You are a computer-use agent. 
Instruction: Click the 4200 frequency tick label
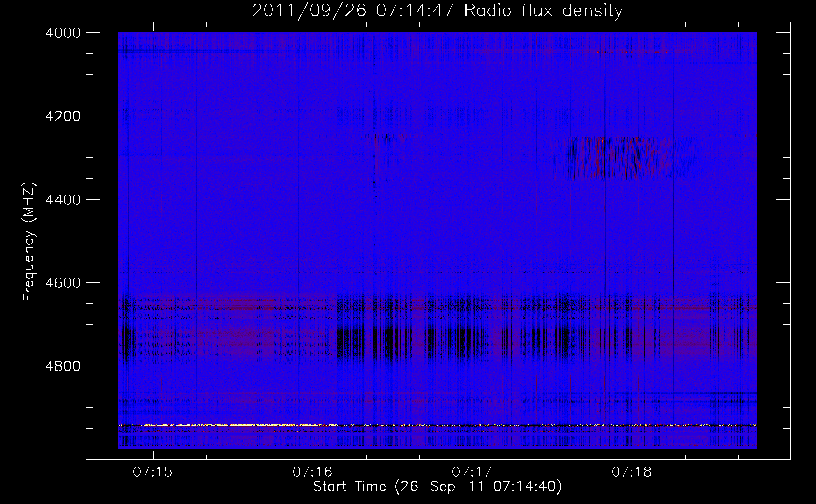(x=63, y=116)
